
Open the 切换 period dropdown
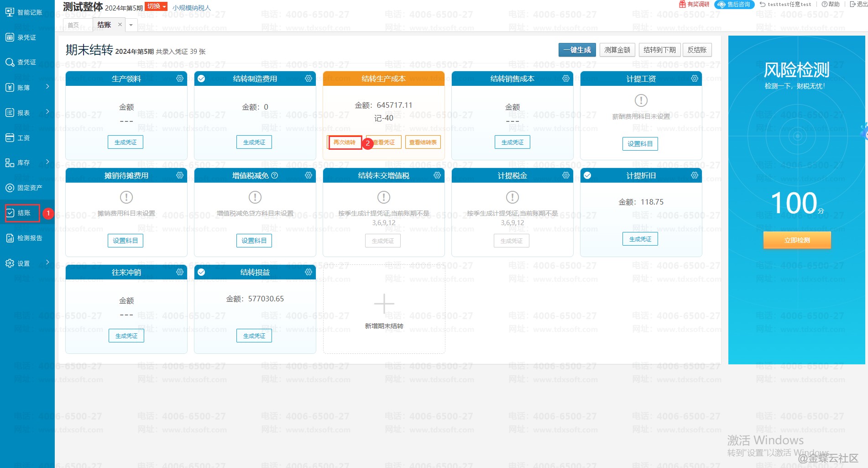pos(156,6)
